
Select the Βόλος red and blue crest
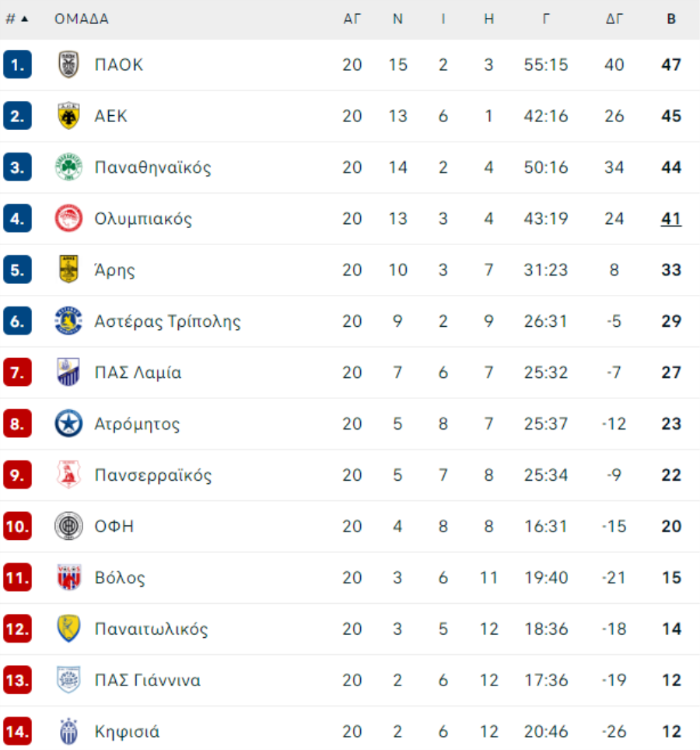click(x=68, y=577)
